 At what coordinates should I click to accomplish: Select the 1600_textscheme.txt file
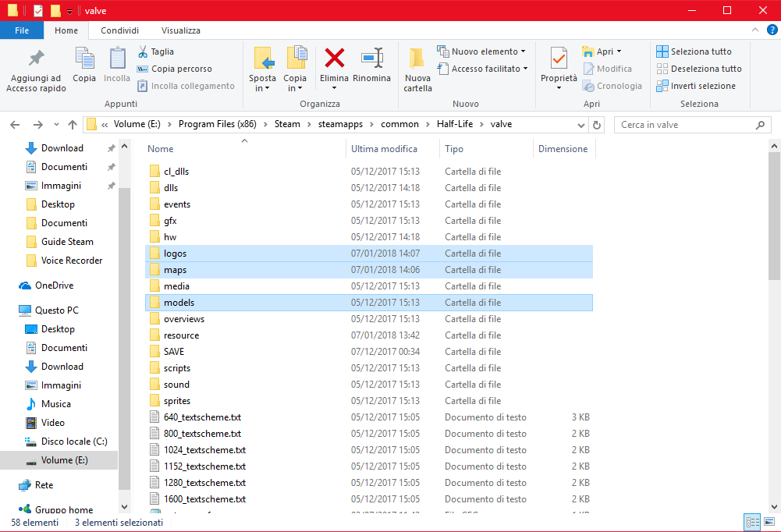click(x=368, y=499)
